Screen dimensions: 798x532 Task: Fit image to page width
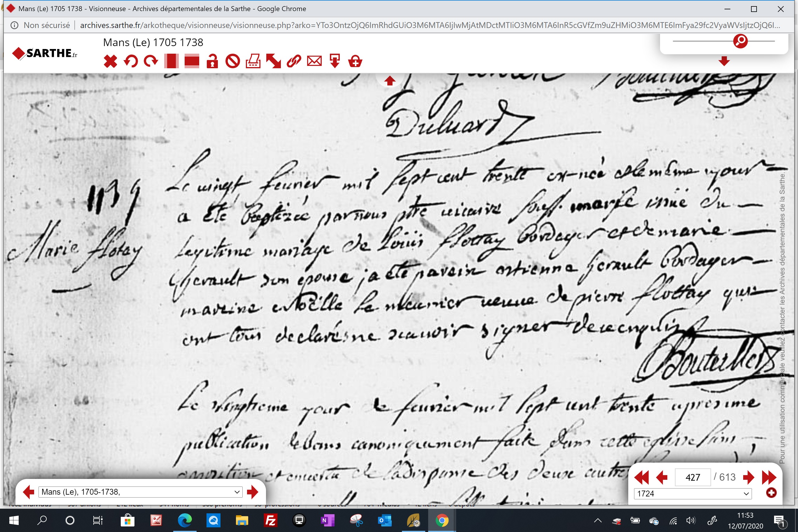(192, 62)
